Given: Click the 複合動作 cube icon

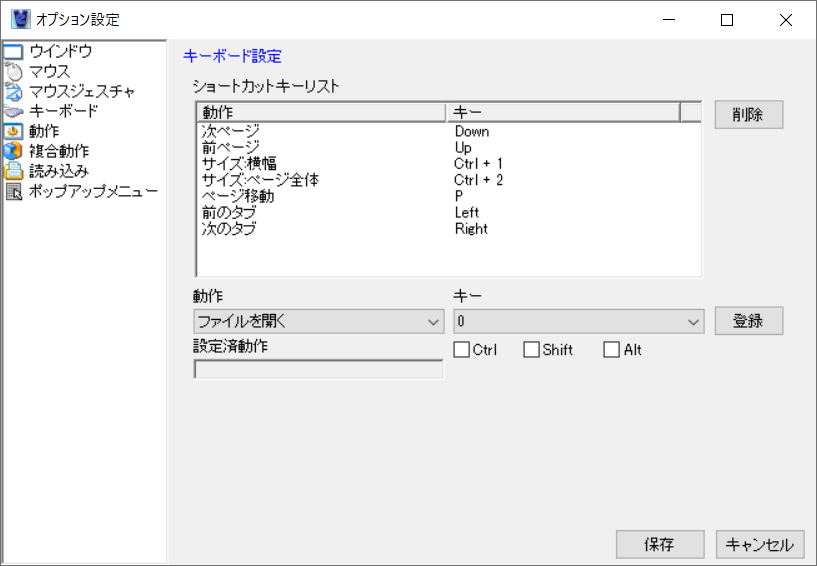Looking at the screenshot, I should pyautogui.click(x=14, y=151).
